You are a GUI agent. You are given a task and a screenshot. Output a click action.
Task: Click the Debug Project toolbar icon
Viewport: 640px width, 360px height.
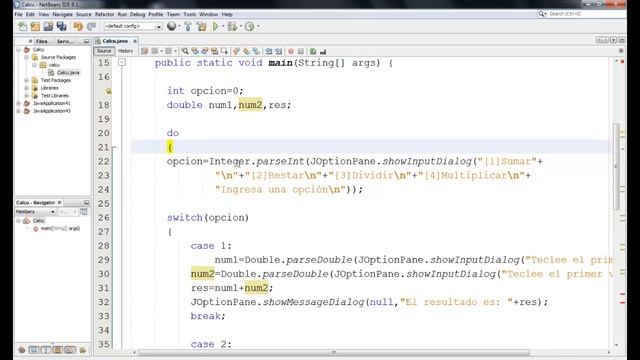tap(232, 27)
